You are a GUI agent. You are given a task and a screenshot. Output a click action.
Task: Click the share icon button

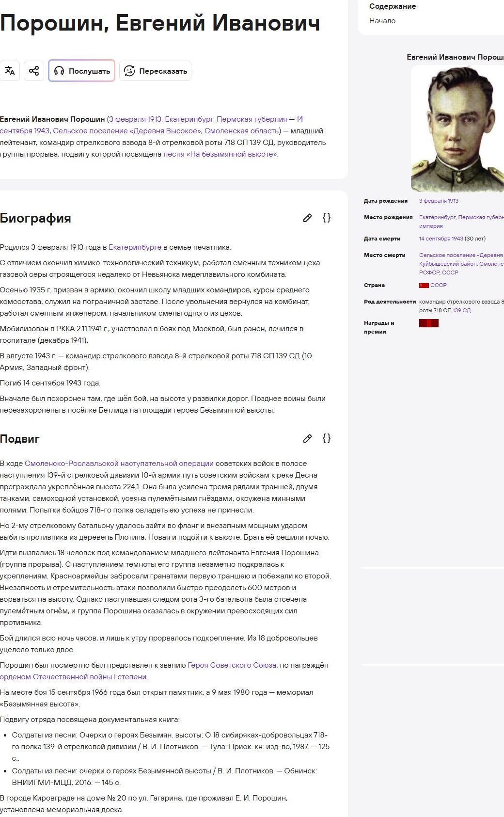tap(34, 71)
